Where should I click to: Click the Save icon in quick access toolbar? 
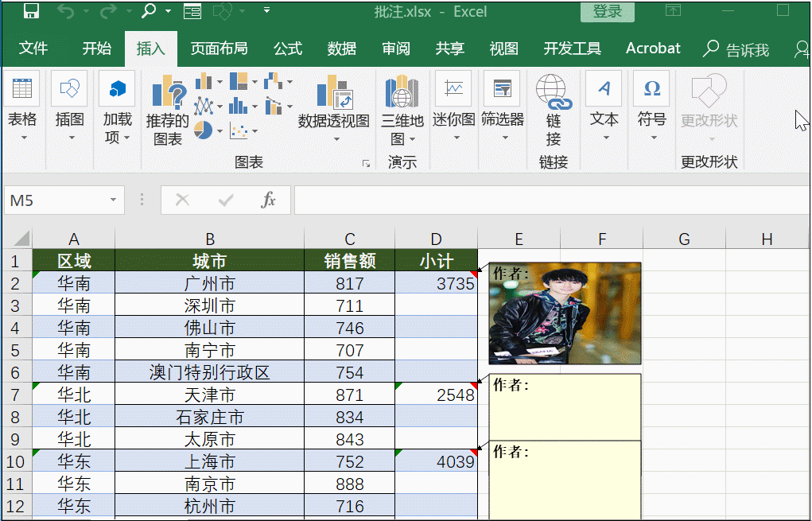[31, 11]
